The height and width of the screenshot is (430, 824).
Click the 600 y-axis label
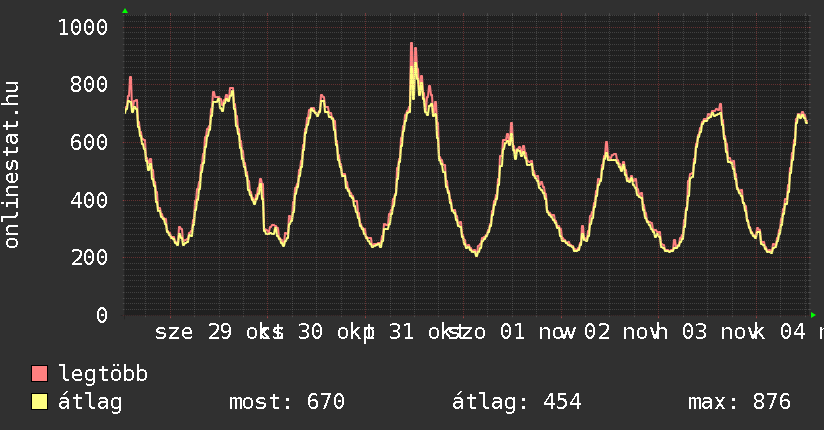(88, 143)
